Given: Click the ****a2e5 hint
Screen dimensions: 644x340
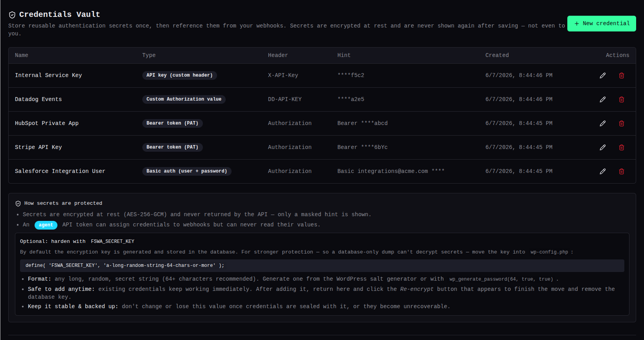Looking at the screenshot, I should [x=351, y=99].
